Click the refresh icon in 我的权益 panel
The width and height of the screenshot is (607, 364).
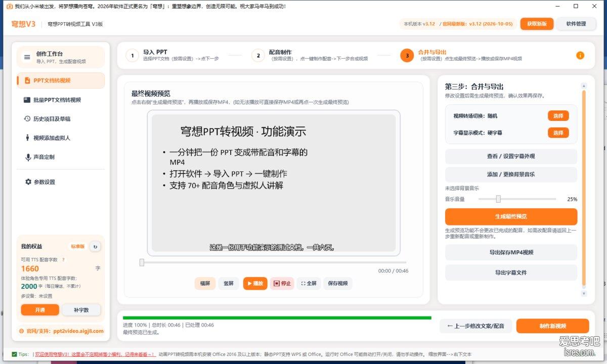coord(95,247)
